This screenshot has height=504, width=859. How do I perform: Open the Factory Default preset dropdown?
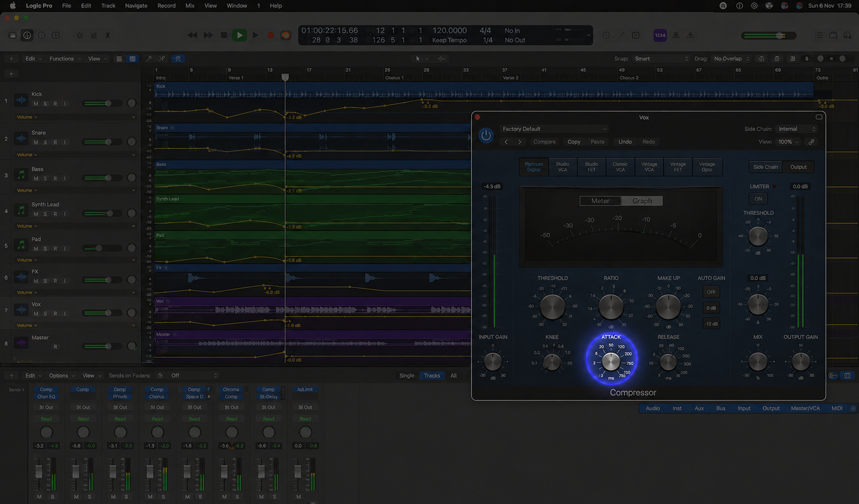click(x=554, y=129)
